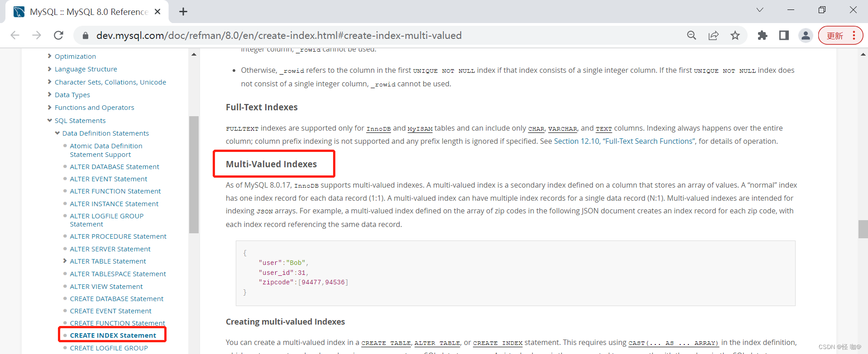Open ALTER TABLE Statement link

108,261
